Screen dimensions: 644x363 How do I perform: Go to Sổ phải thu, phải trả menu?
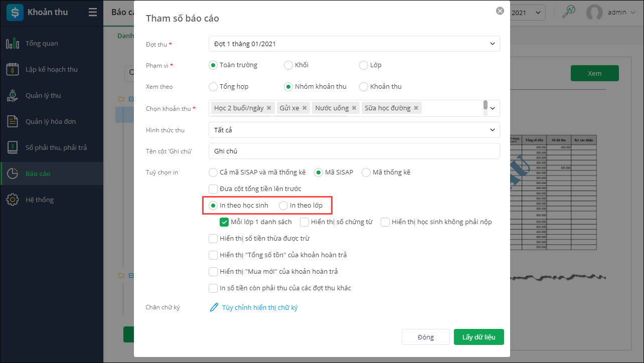[x=56, y=147]
